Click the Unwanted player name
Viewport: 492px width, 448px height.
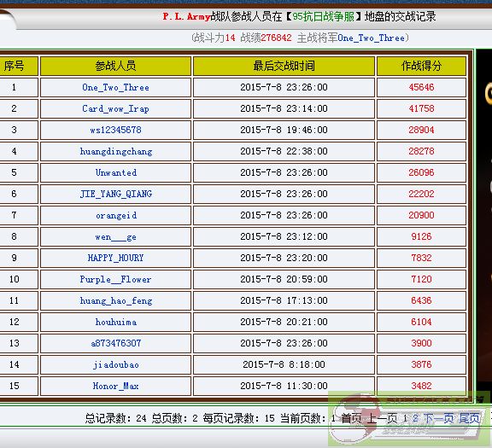[116, 172]
